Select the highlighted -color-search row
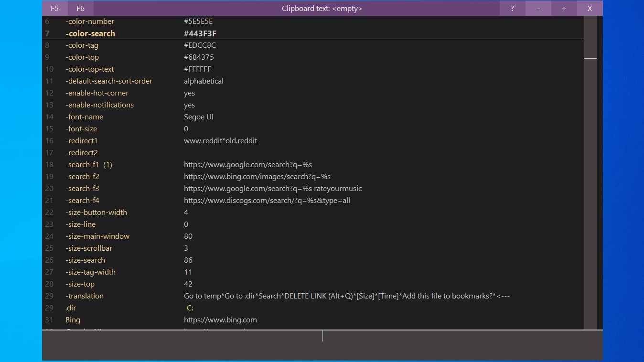This screenshot has height=362, width=644. point(313,33)
